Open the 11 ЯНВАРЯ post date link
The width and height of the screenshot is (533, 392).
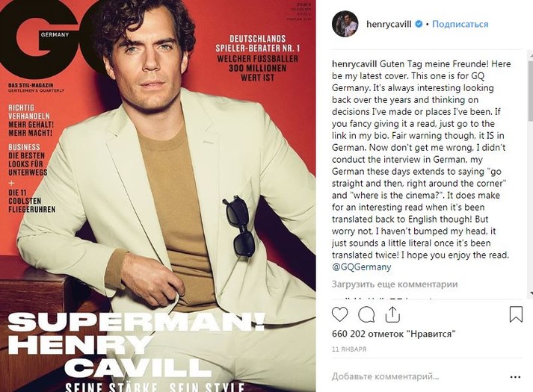coord(350,349)
